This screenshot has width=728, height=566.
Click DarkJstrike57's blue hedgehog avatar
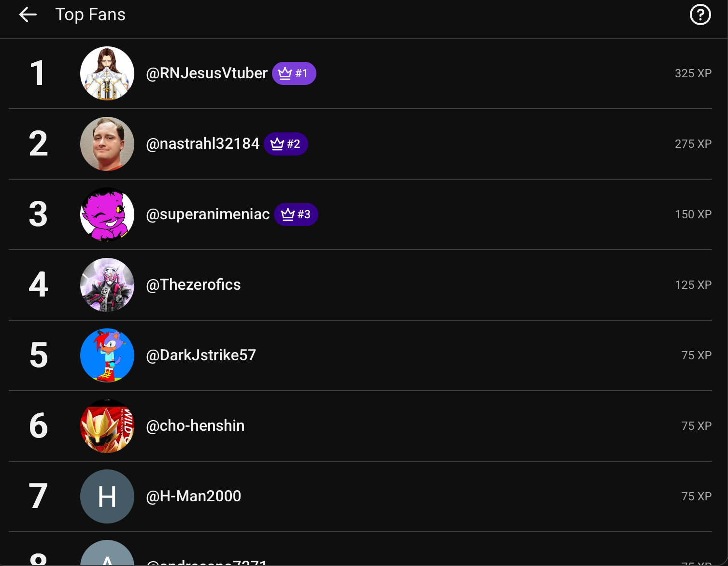pyautogui.click(x=107, y=355)
